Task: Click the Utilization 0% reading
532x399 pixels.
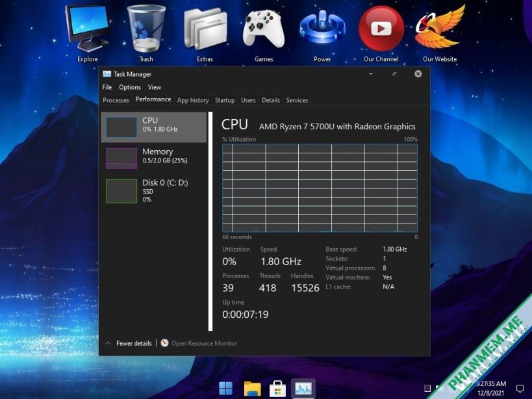Action: pos(229,261)
